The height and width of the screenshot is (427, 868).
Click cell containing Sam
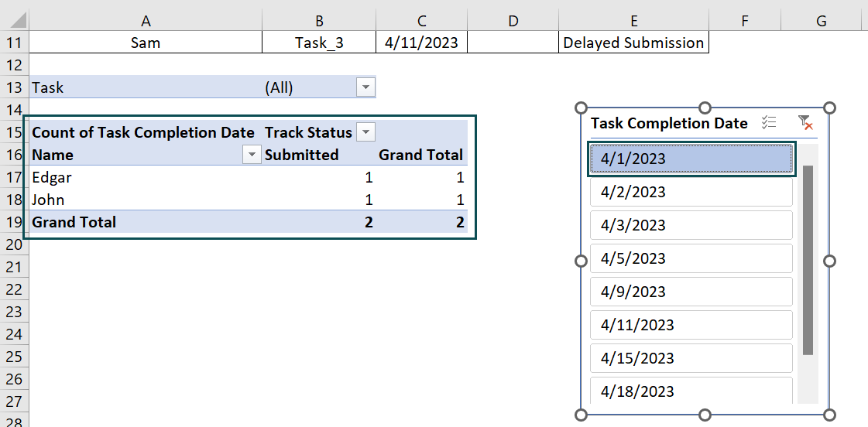coord(146,43)
